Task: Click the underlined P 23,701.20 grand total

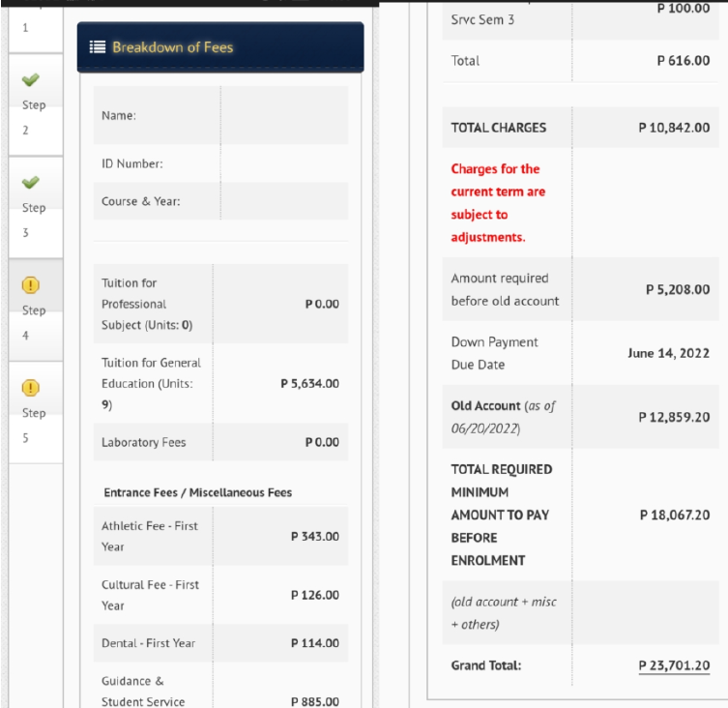Action: coord(674,665)
